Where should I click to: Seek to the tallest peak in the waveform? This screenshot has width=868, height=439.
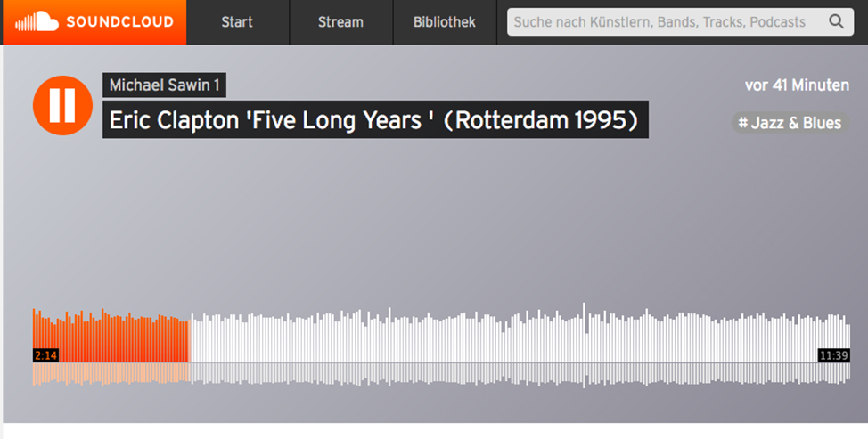click(584, 332)
